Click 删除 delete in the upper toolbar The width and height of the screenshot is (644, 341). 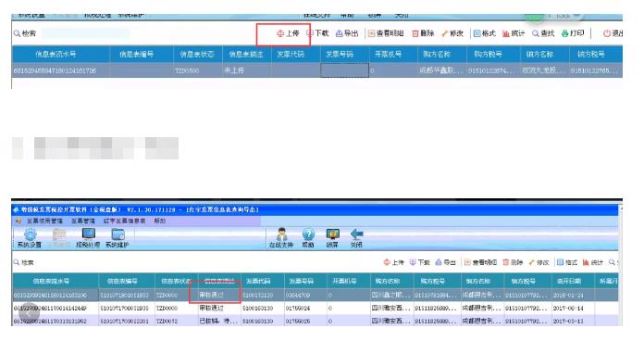click(x=423, y=33)
